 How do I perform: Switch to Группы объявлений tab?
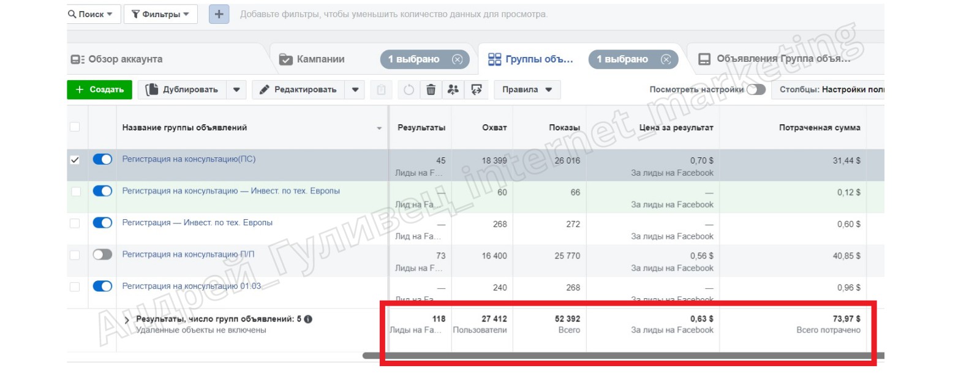click(530, 59)
